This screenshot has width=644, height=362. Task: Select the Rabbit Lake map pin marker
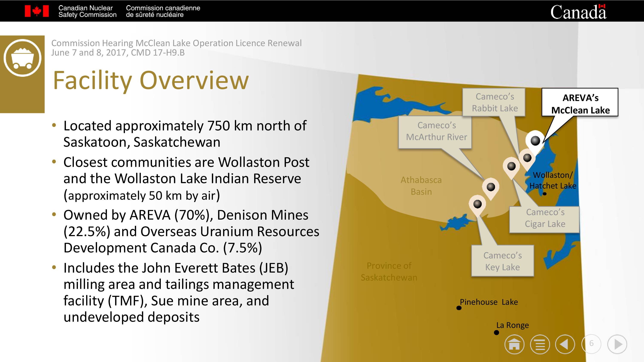pos(527,159)
